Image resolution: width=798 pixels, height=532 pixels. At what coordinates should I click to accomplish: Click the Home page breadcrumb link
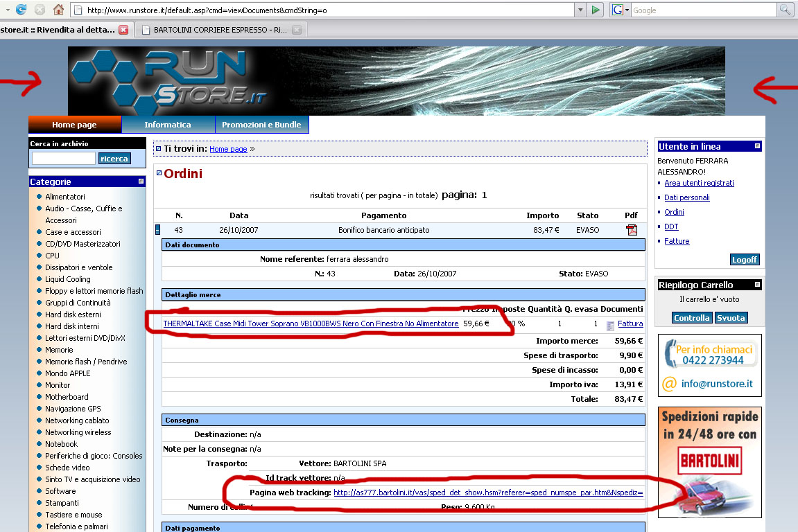point(228,149)
